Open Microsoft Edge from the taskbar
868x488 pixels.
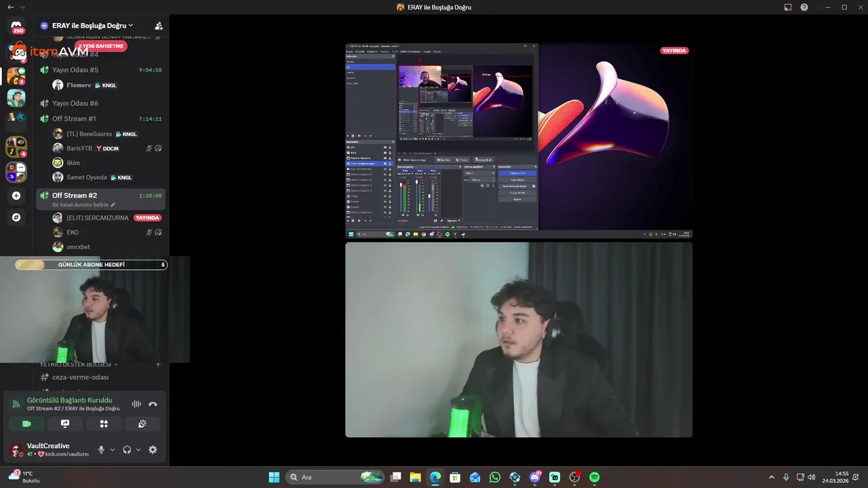click(435, 477)
